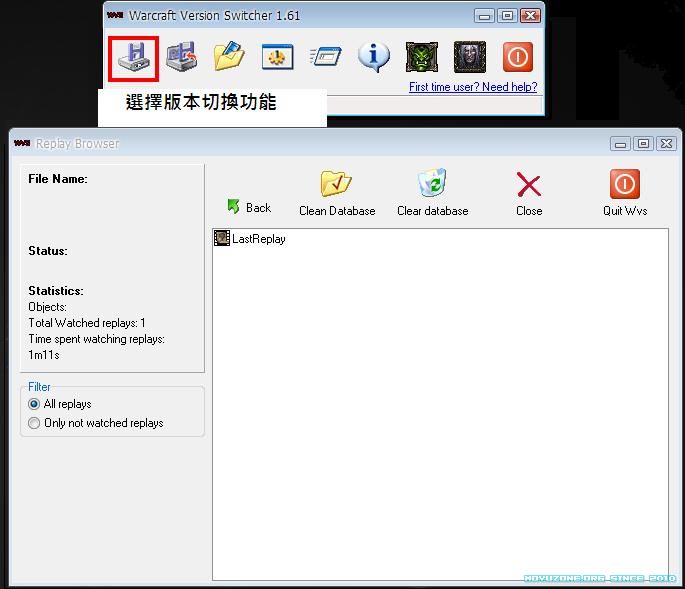Image resolution: width=685 pixels, height=589 pixels.
Task: Launch the dark Frozen Throne portrait icon
Action: coord(470,57)
